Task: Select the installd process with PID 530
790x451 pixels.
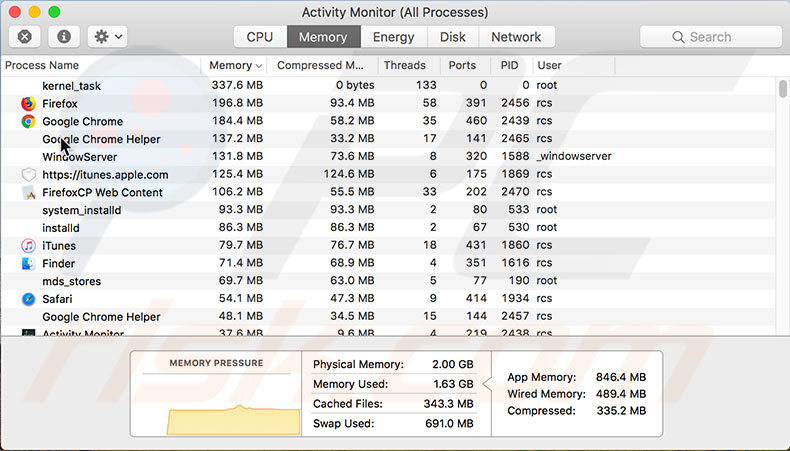Action: click(x=61, y=228)
